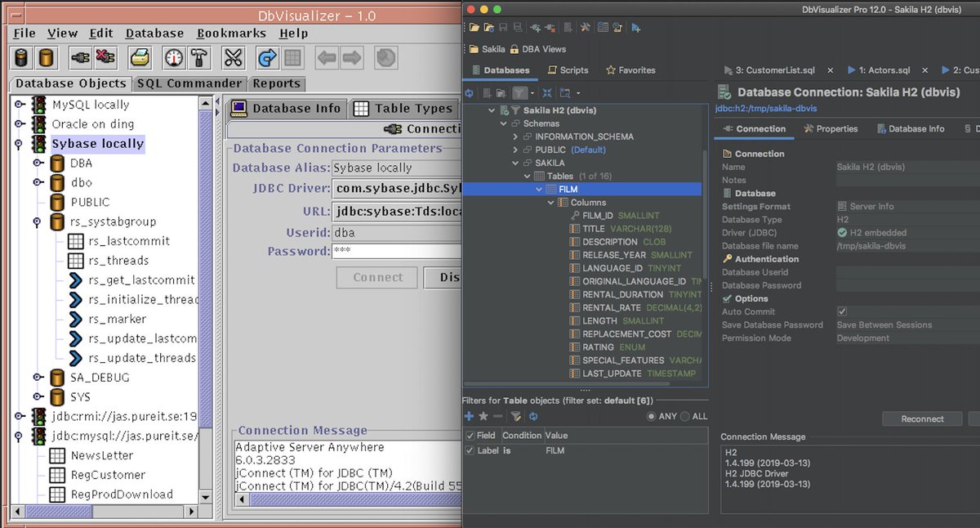Viewport: 980px width, 528px height.
Task: Click the jdbc:h2:/tmp/sakila-dbvis link
Action: click(766, 109)
